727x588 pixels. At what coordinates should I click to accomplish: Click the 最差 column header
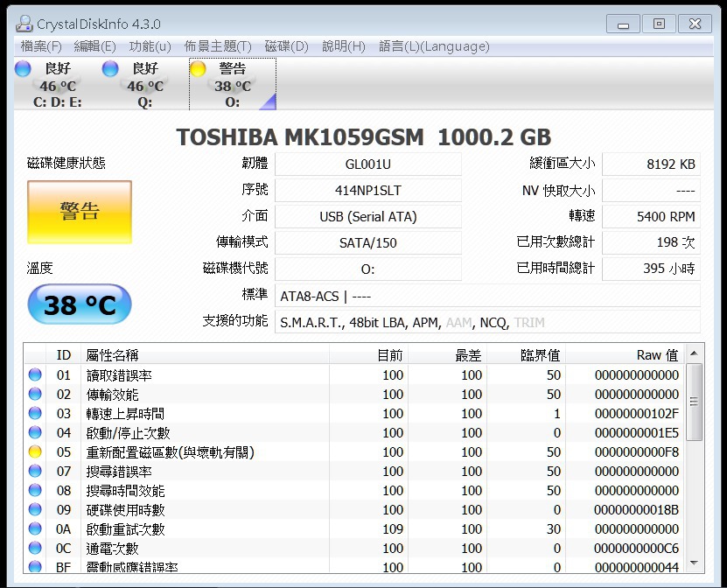pyautogui.click(x=447, y=355)
